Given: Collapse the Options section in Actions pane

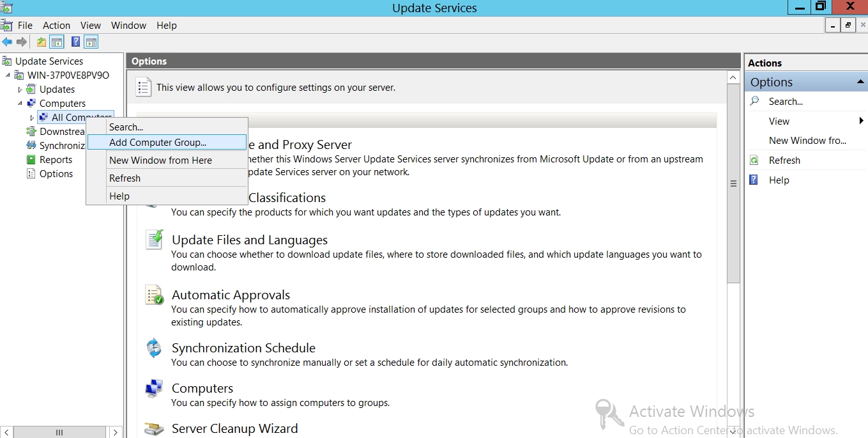Looking at the screenshot, I should pos(860,82).
